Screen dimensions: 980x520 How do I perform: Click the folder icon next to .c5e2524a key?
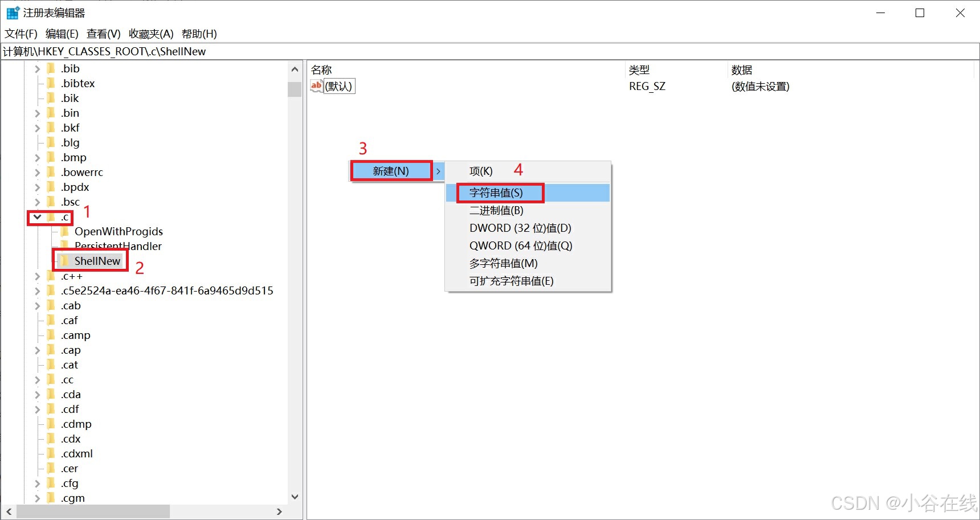tap(51, 290)
